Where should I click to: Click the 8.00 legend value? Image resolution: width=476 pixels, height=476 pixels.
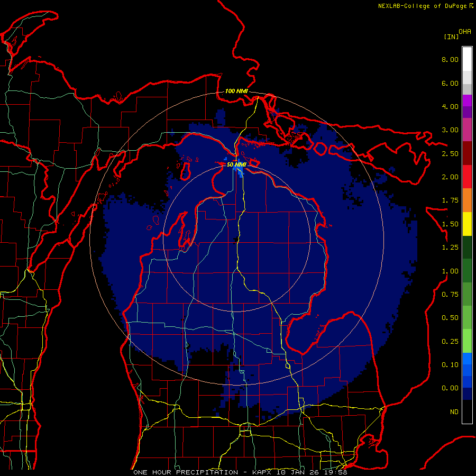click(450, 59)
